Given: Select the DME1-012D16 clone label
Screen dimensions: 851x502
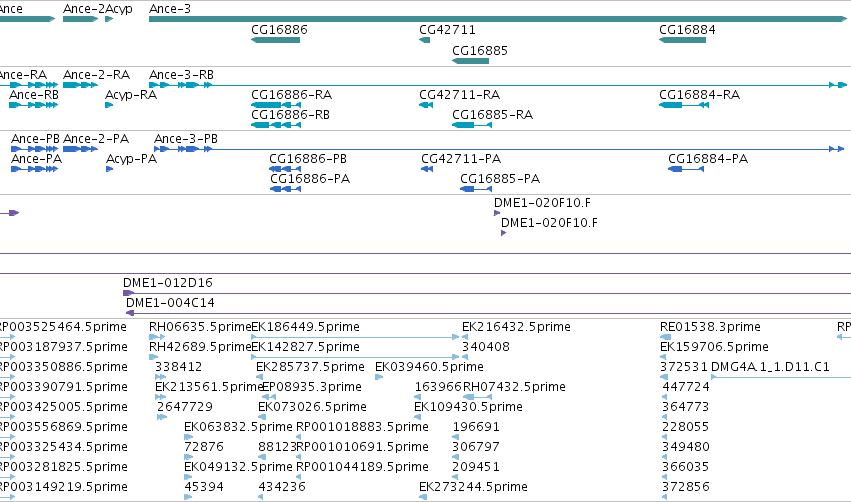Looking at the screenshot, I should coord(168,283).
